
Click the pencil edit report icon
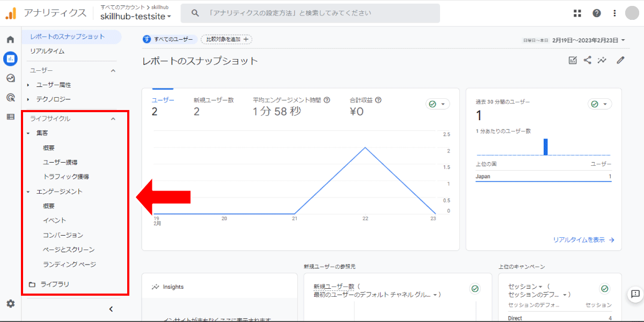pos(621,60)
